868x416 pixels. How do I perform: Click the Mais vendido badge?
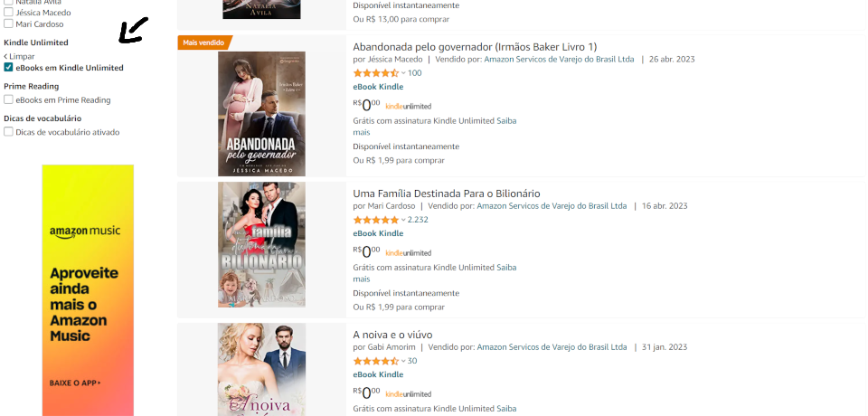203,43
